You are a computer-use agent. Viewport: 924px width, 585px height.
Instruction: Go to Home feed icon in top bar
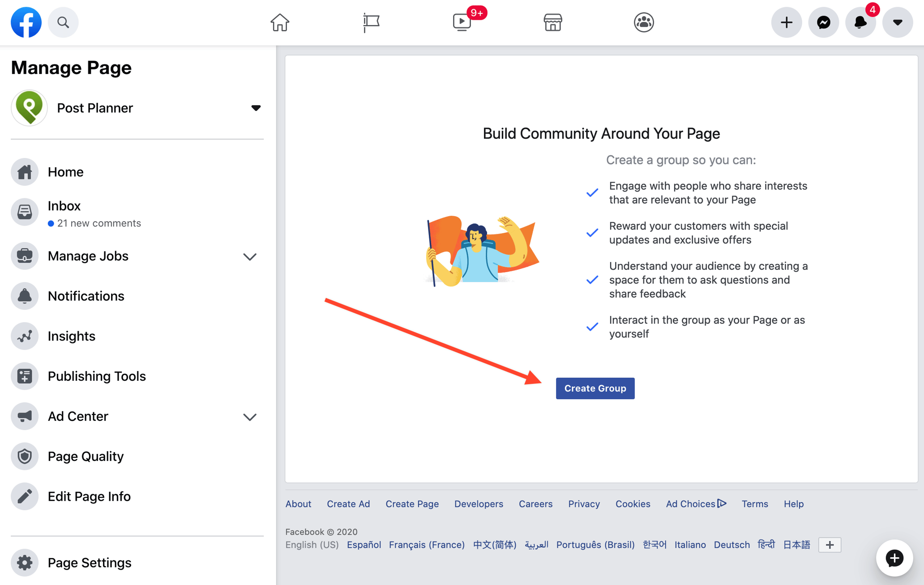(280, 22)
